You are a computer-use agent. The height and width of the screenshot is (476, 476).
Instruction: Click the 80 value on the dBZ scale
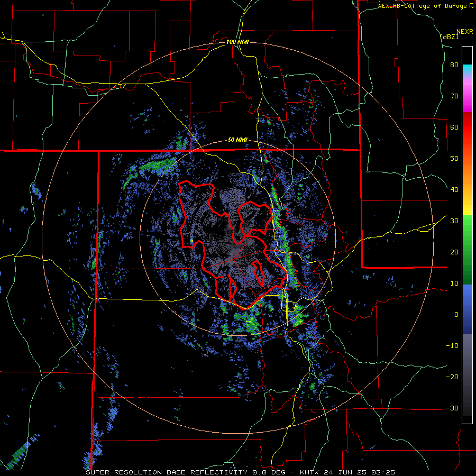[x=454, y=65]
